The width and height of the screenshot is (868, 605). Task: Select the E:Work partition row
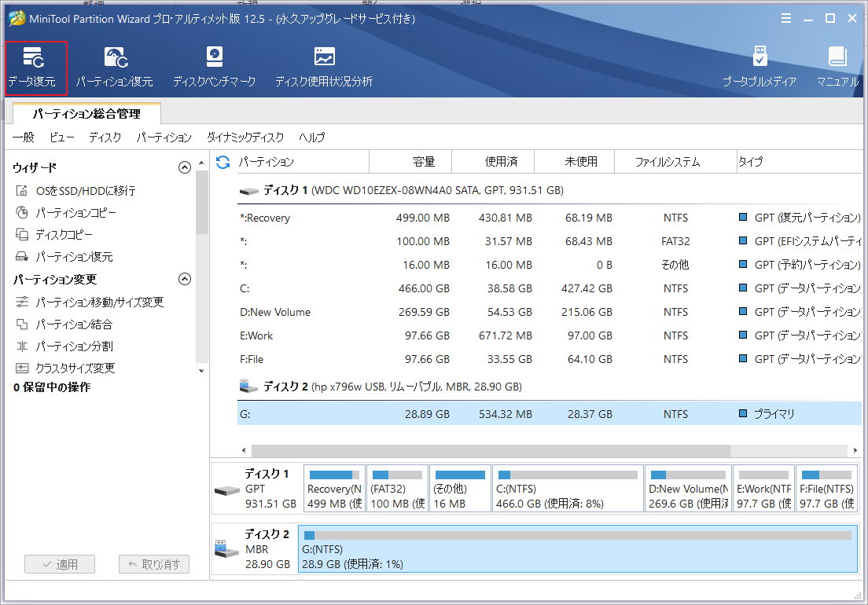[549, 335]
